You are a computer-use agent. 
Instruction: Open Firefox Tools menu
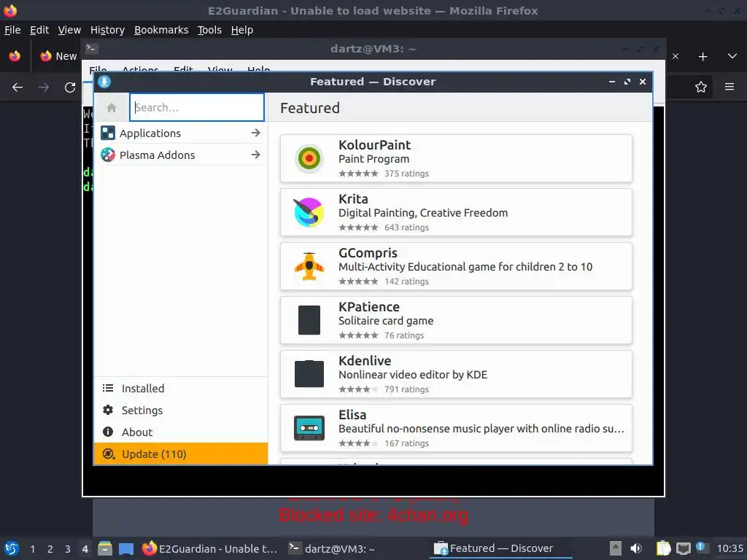click(x=209, y=30)
